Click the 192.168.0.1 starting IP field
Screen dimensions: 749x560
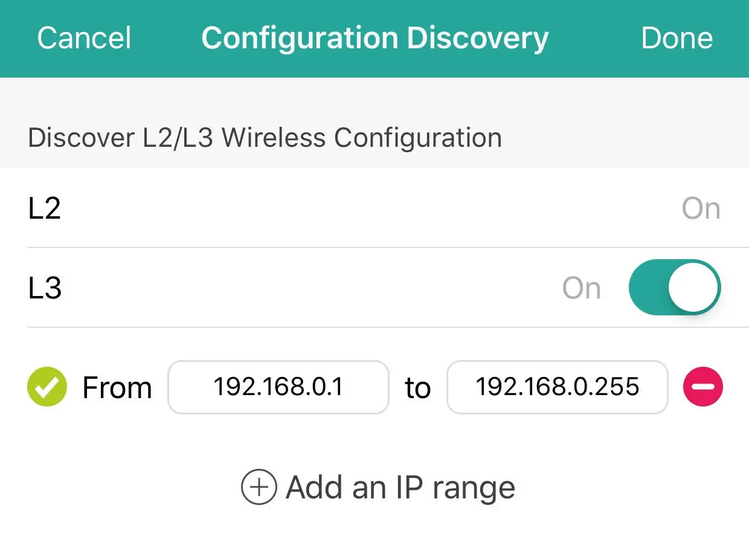click(x=278, y=387)
